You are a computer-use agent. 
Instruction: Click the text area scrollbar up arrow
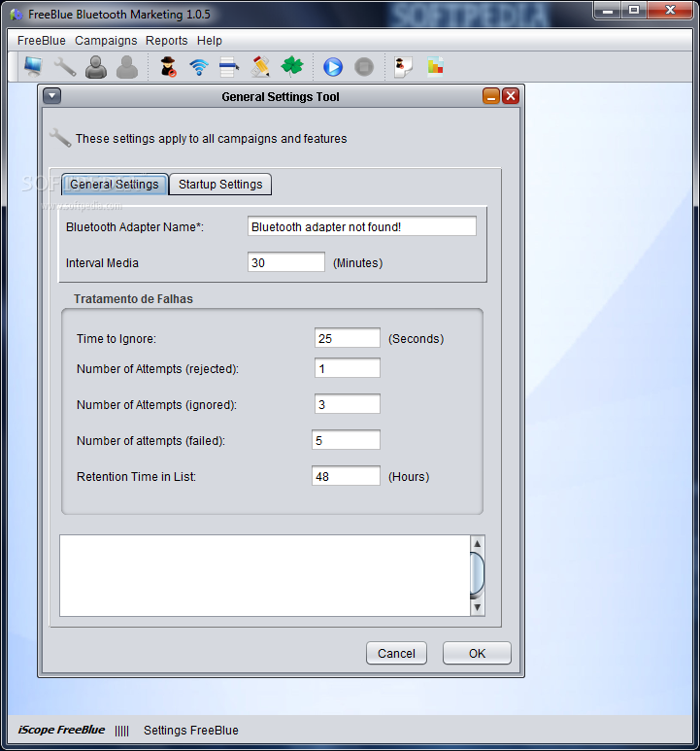pyautogui.click(x=477, y=544)
